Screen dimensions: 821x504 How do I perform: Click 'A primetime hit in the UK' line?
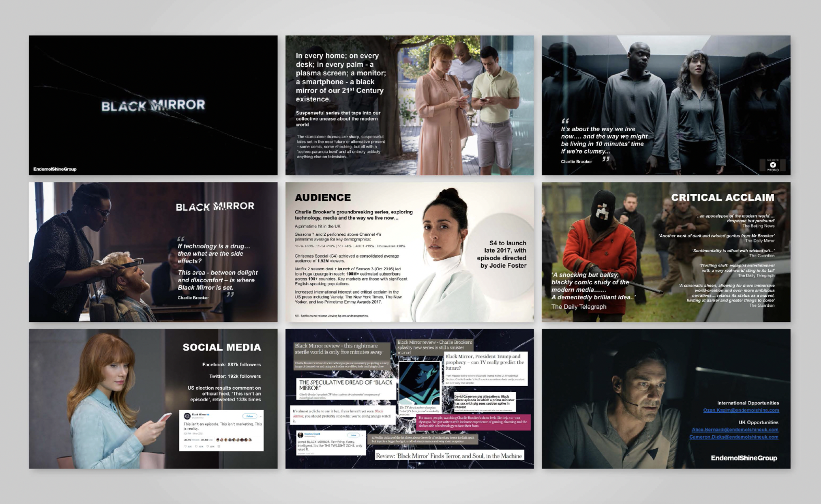[x=317, y=226]
